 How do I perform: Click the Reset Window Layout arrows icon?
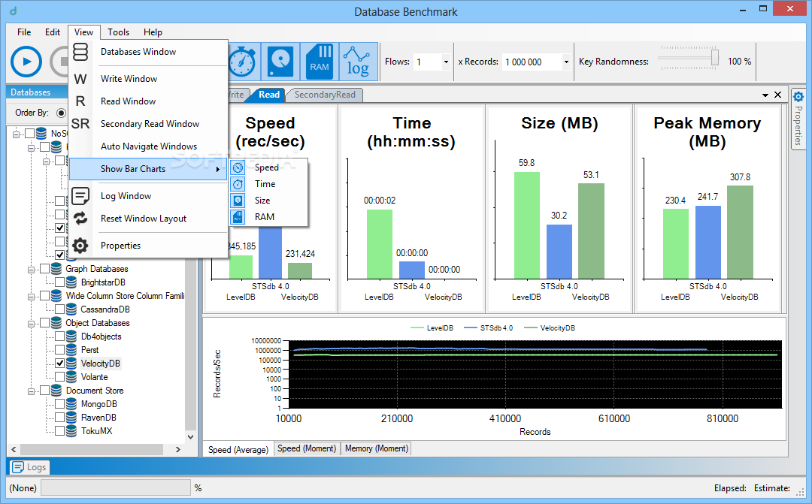[x=80, y=219]
